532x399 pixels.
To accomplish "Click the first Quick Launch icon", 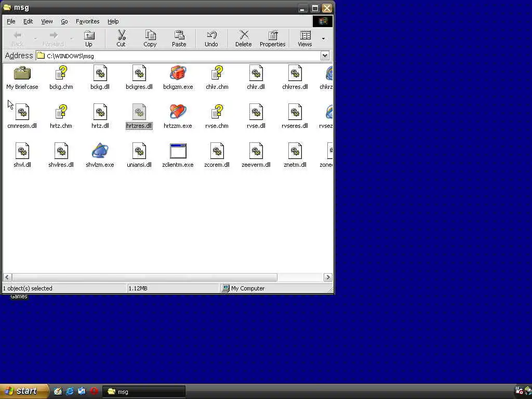I will pos(58,391).
